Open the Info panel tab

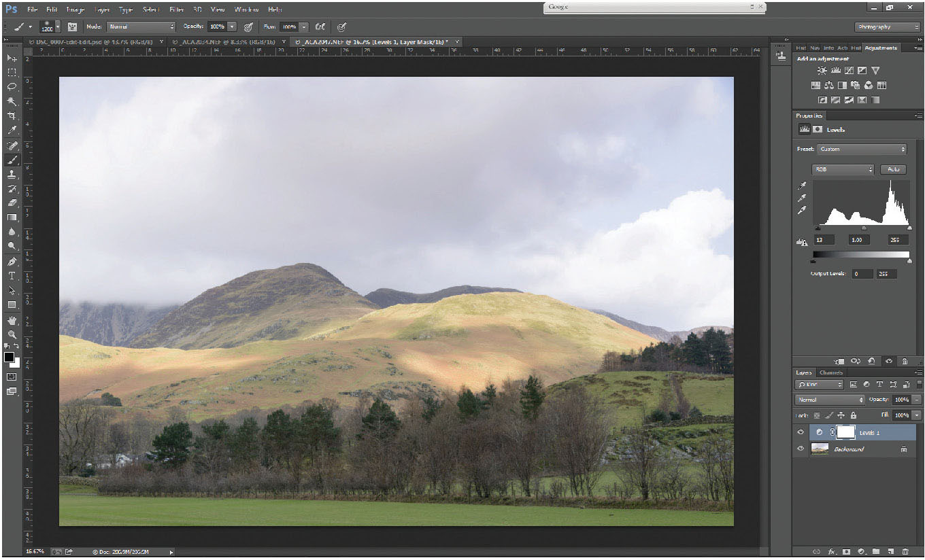tap(829, 48)
